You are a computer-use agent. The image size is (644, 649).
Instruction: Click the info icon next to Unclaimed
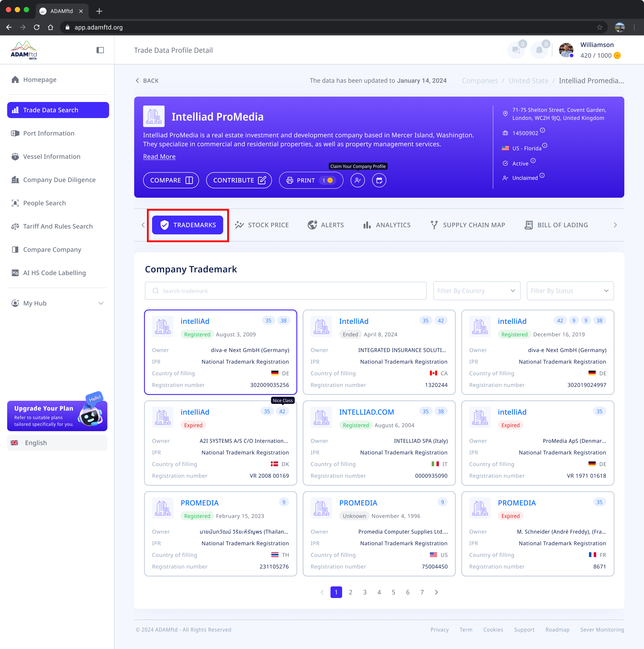tap(542, 175)
